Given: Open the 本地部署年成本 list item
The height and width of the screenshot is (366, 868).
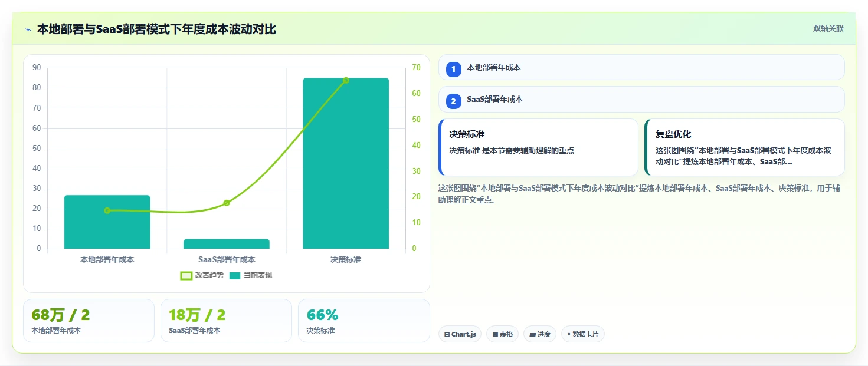Looking at the screenshot, I should (641, 67).
